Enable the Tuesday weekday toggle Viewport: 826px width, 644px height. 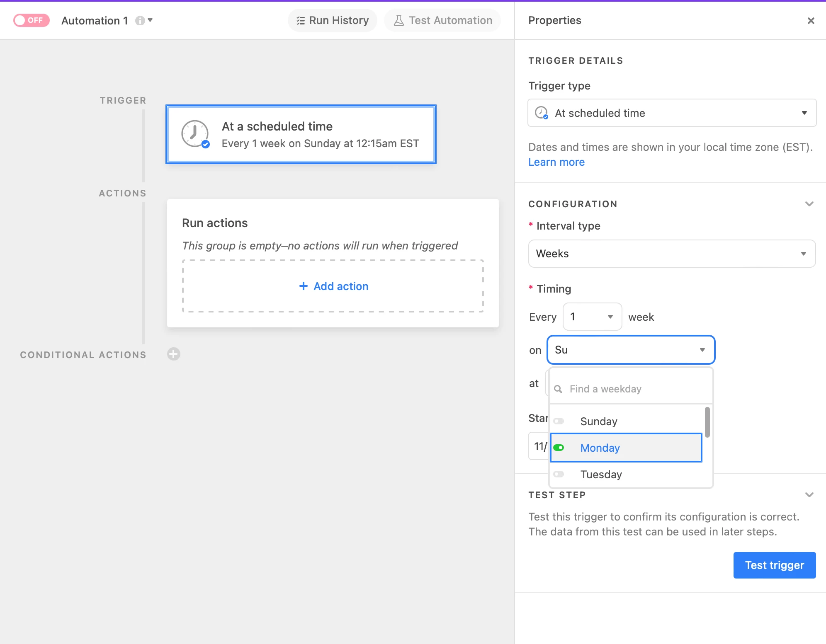pyautogui.click(x=559, y=475)
